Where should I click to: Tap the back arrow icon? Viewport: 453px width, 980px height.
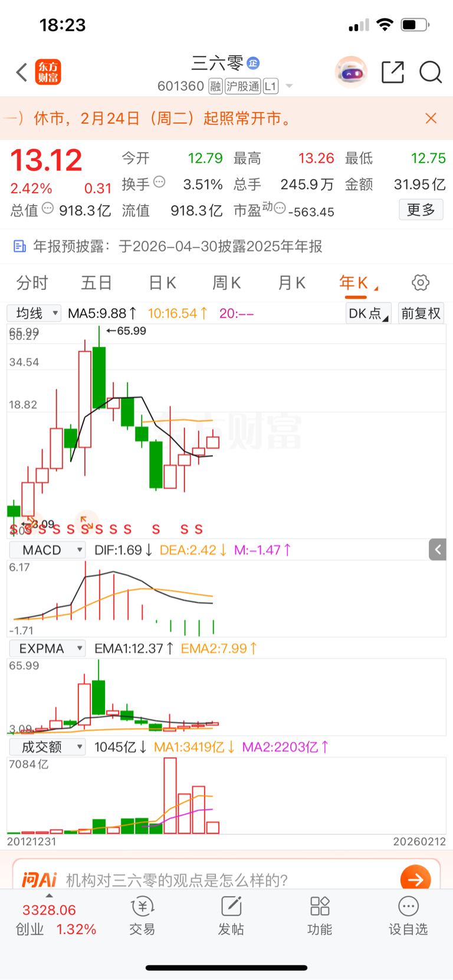(x=22, y=72)
